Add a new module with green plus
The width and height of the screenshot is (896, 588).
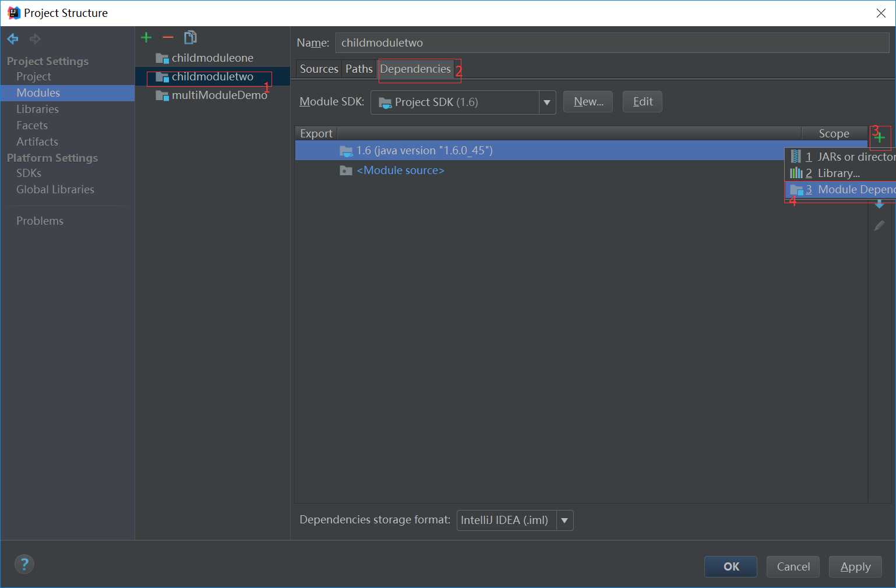(146, 37)
